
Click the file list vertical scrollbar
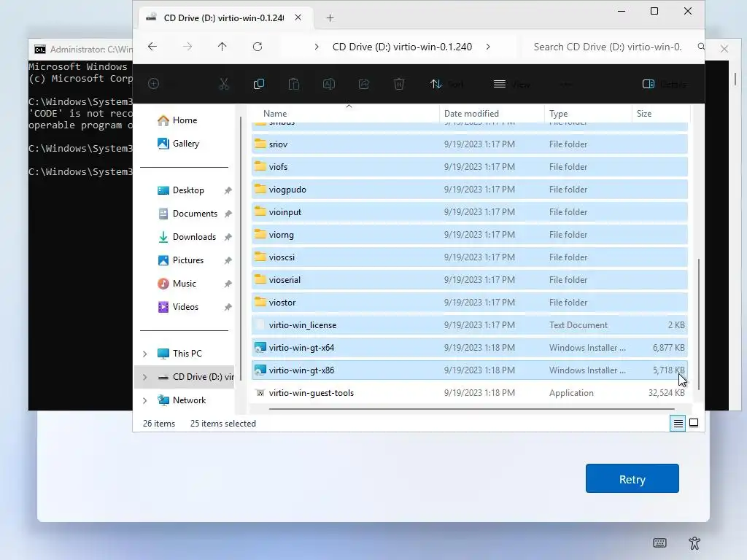(x=698, y=324)
